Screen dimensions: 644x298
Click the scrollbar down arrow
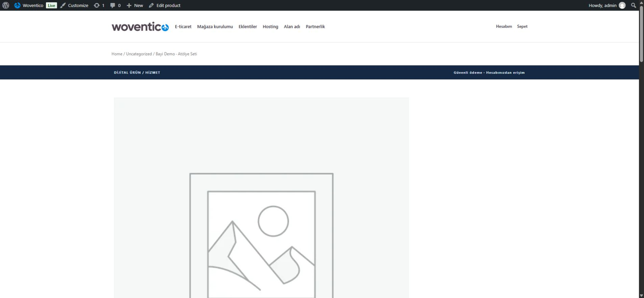pyautogui.click(x=641, y=295)
